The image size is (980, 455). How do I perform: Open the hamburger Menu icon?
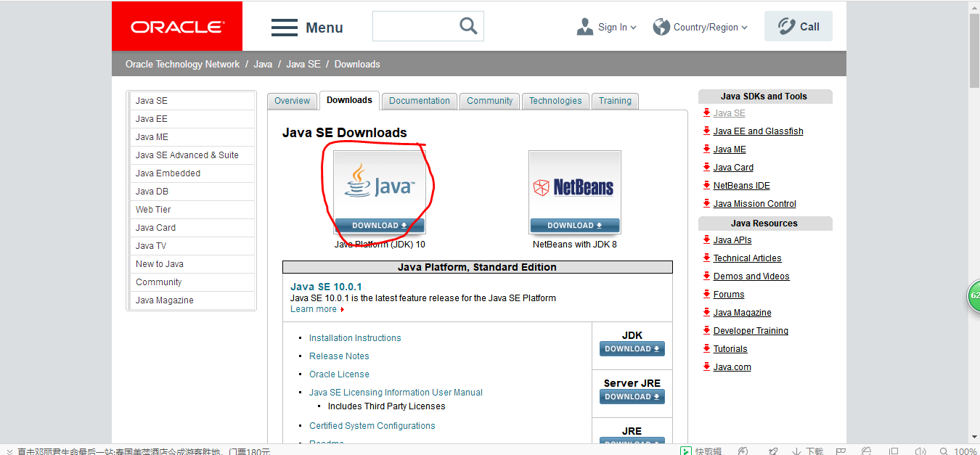(285, 28)
